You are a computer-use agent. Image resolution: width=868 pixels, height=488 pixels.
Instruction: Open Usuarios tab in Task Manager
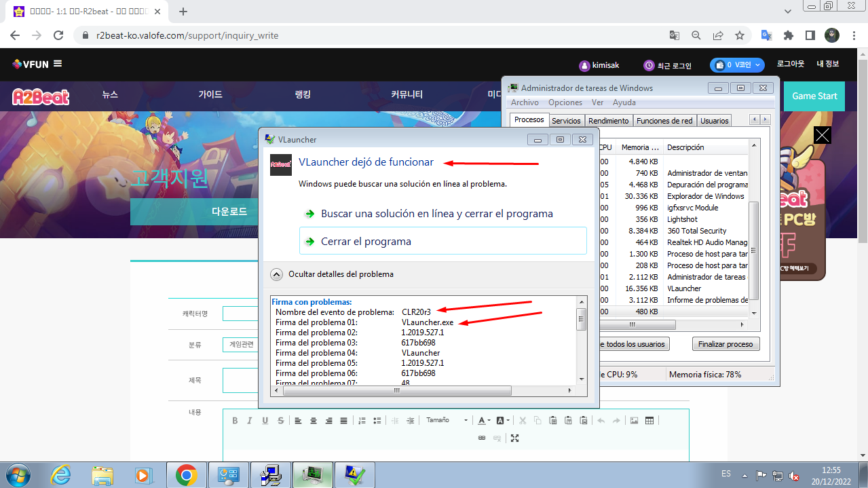click(715, 120)
